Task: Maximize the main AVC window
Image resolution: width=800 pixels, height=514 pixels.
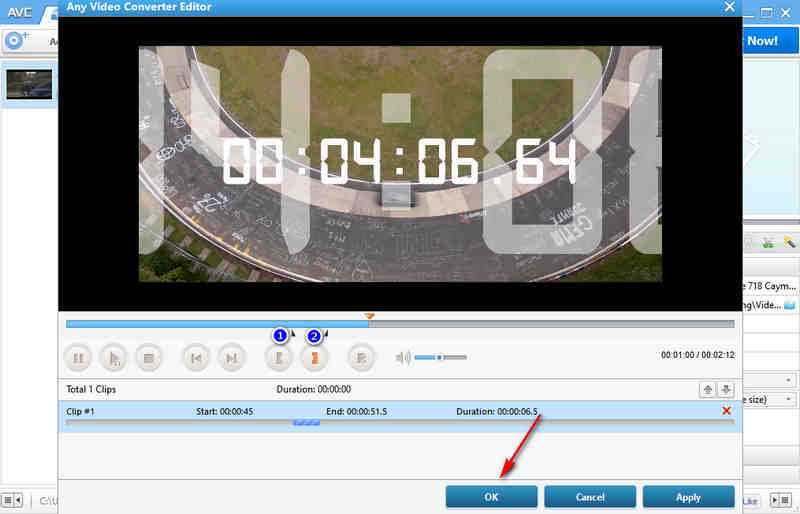Action: click(x=766, y=13)
